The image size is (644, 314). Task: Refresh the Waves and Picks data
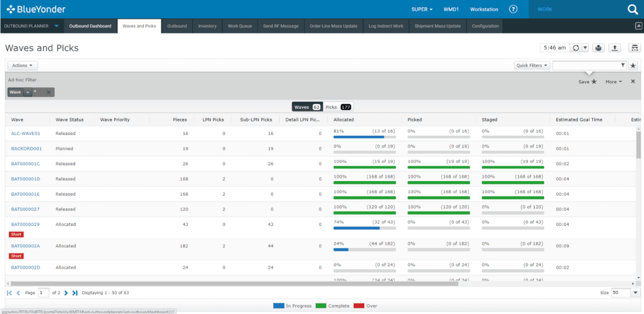point(576,47)
